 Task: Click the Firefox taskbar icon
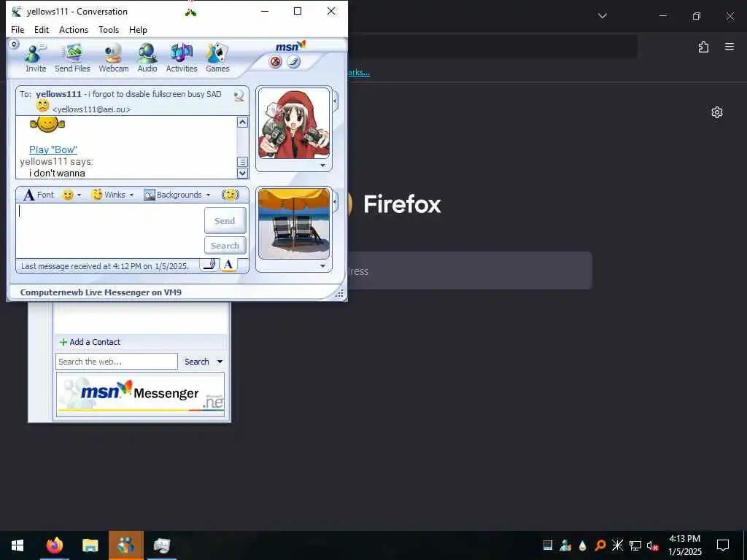54,545
